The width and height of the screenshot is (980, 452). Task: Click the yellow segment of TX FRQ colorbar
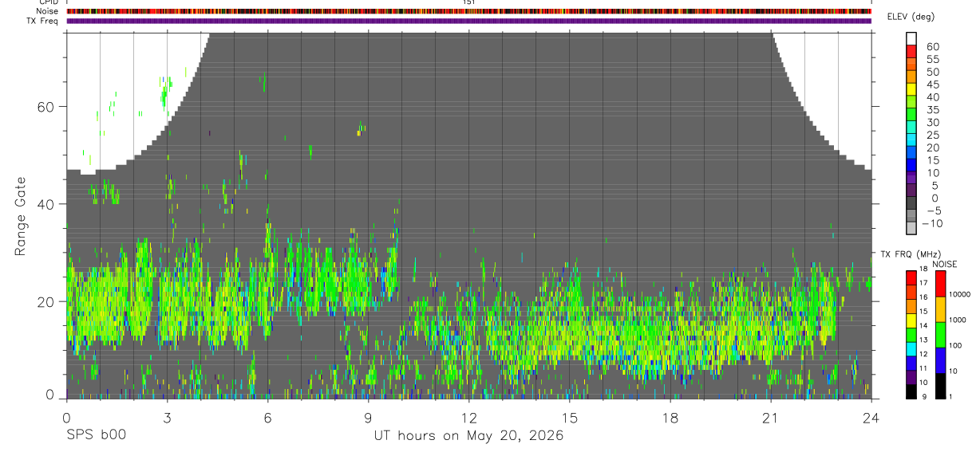[x=911, y=320]
